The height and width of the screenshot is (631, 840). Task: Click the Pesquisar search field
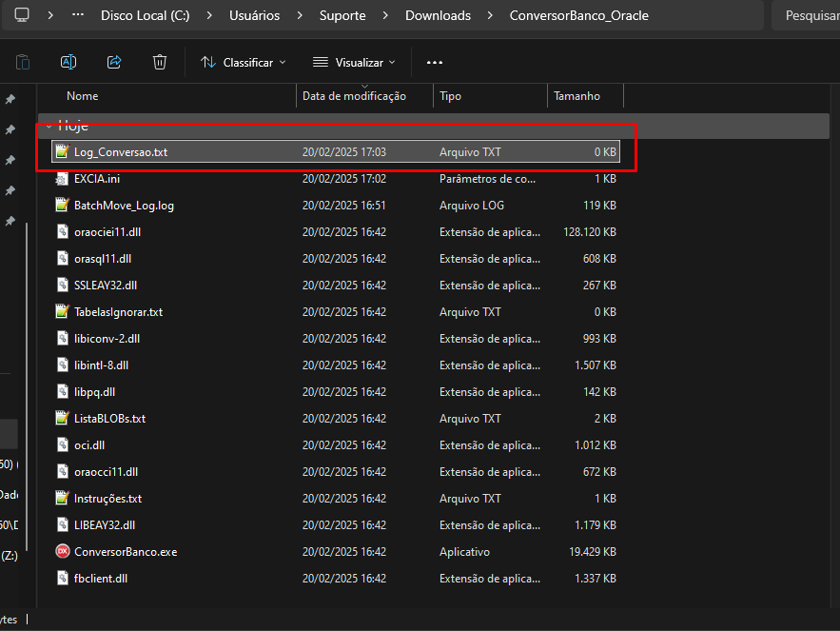(810, 15)
